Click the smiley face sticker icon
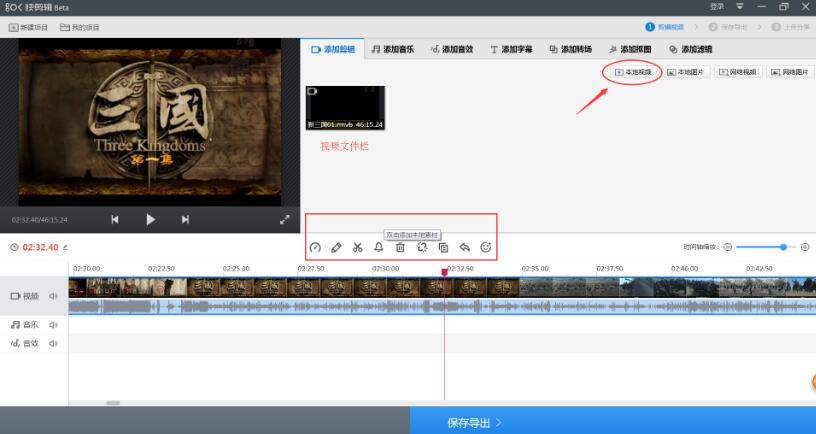The image size is (816, 434). point(486,248)
